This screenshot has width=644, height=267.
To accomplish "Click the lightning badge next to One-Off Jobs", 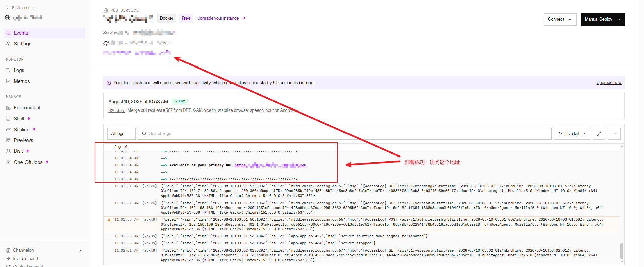I will coord(47,162).
